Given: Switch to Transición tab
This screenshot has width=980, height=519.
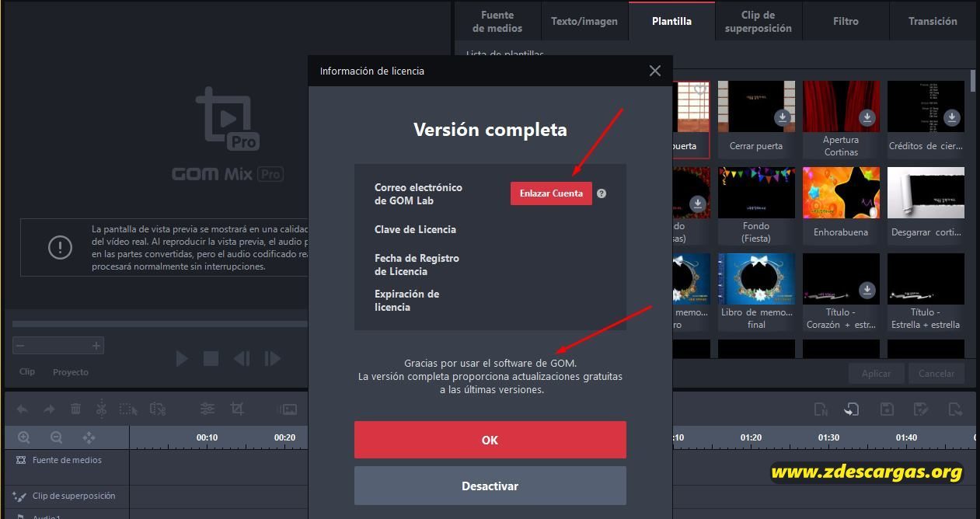Looking at the screenshot, I should point(933,21).
